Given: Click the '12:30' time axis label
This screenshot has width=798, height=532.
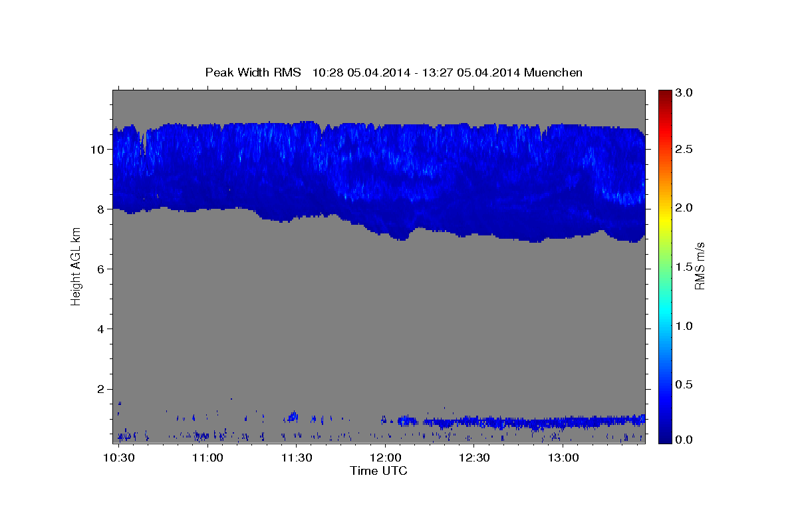Looking at the screenshot, I should [474, 458].
